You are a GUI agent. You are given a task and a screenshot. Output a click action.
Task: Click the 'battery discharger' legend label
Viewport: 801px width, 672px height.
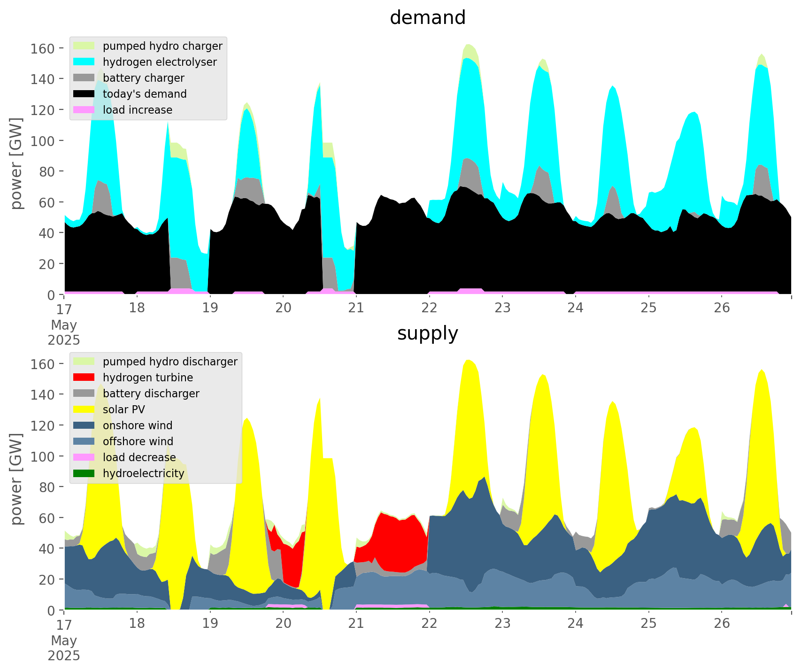click(x=151, y=394)
